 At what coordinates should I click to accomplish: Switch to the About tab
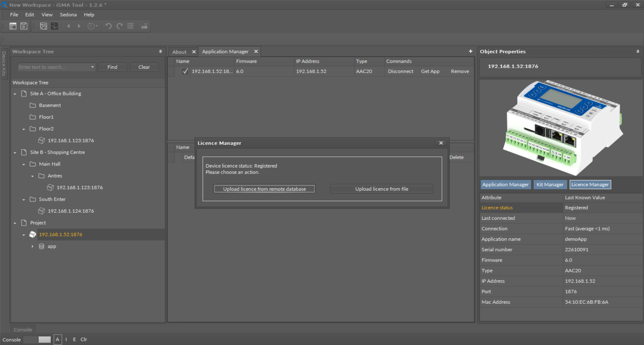tap(179, 52)
